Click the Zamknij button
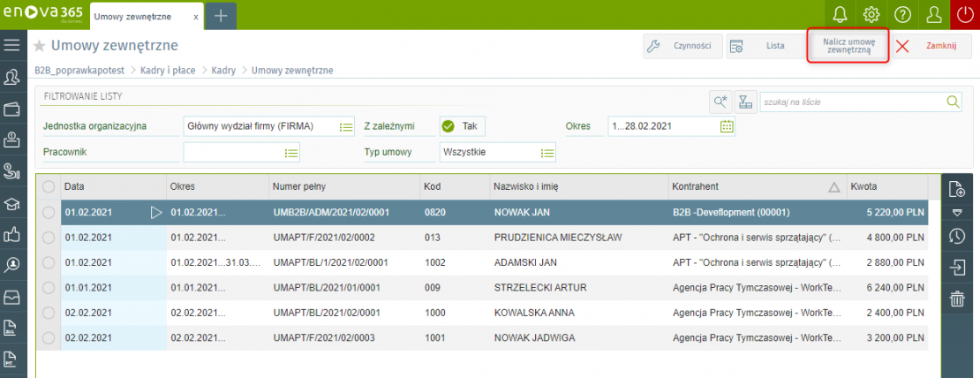Image resolution: width=980 pixels, height=378 pixels. [931, 46]
